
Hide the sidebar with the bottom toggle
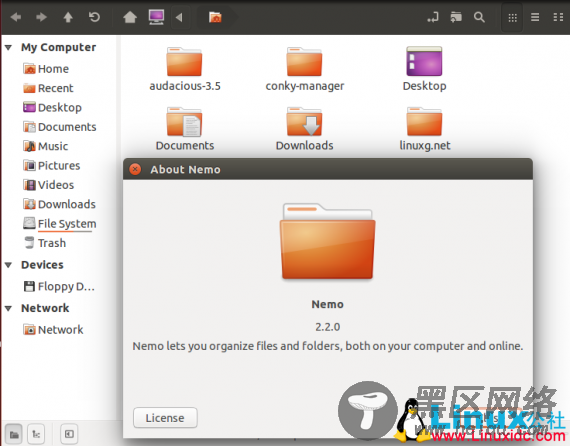click(x=69, y=434)
